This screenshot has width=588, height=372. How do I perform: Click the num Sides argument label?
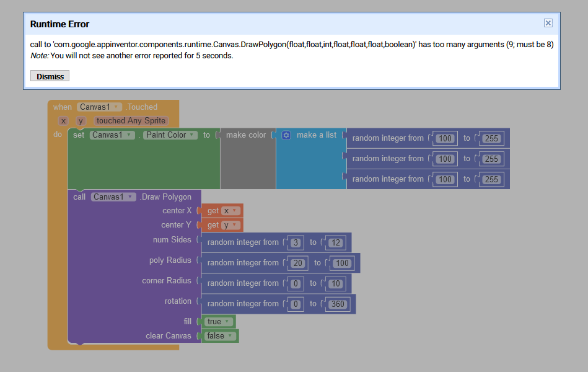(172, 240)
